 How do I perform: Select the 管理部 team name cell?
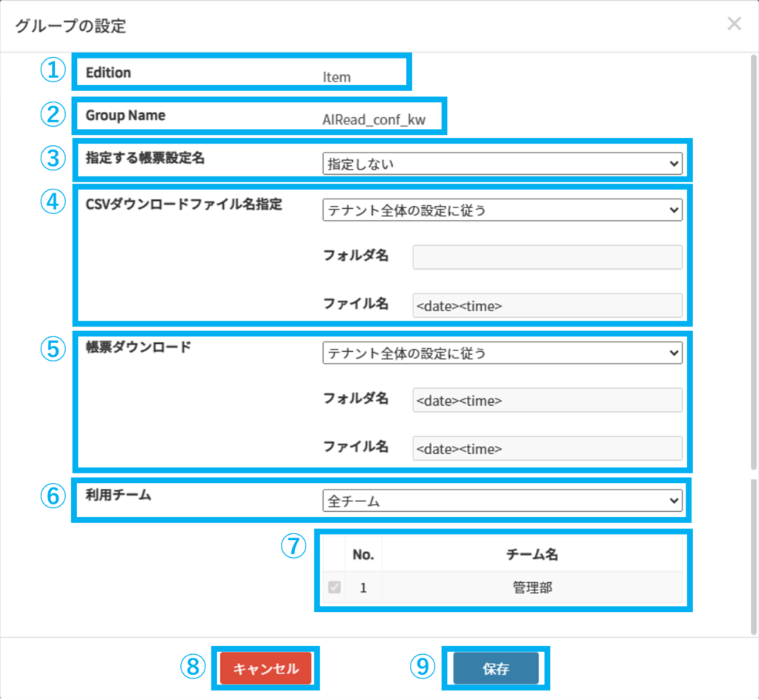(x=531, y=588)
